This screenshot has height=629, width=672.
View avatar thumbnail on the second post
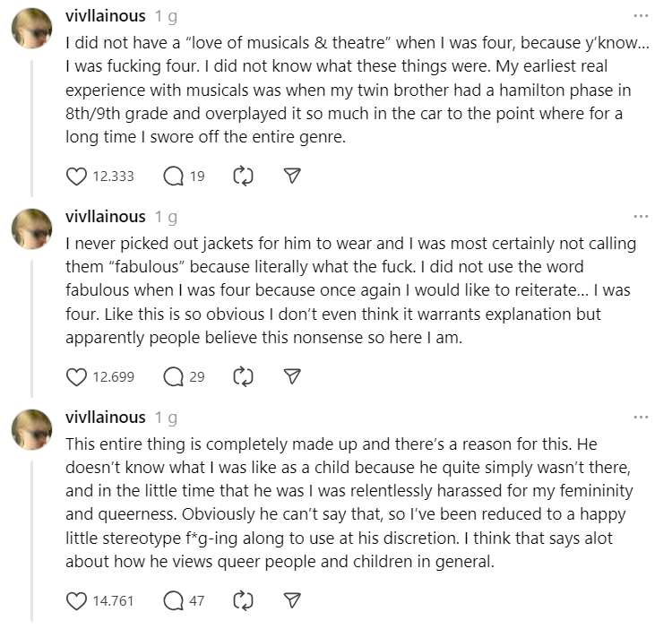[x=31, y=228]
